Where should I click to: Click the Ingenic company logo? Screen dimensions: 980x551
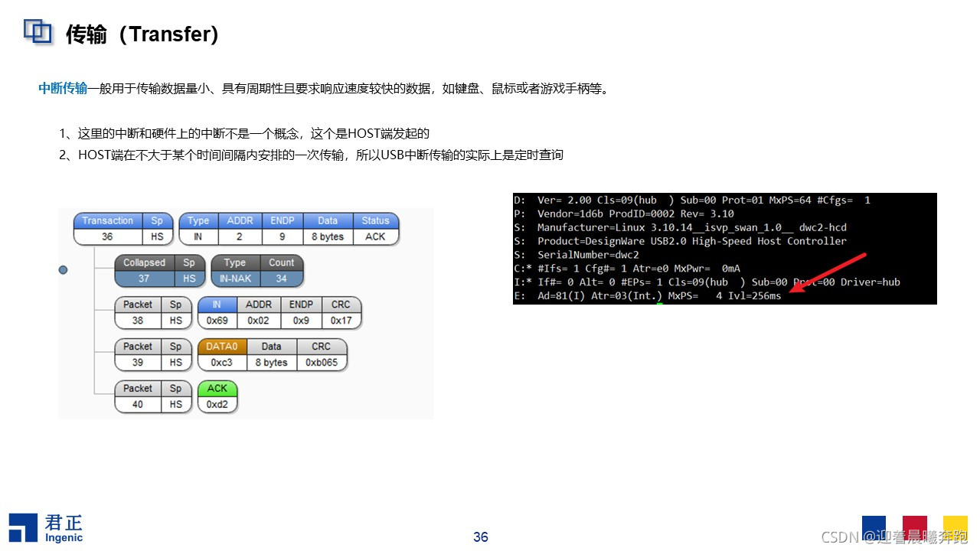coord(46,528)
